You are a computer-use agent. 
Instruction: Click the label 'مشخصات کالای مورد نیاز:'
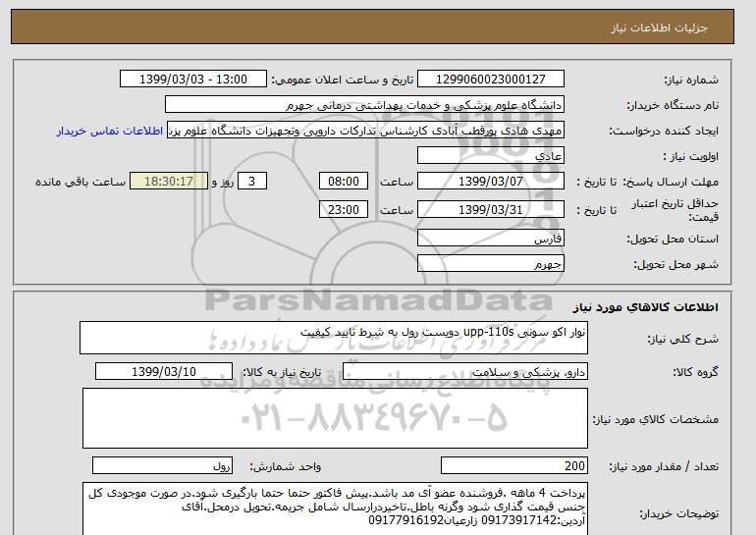(655, 419)
